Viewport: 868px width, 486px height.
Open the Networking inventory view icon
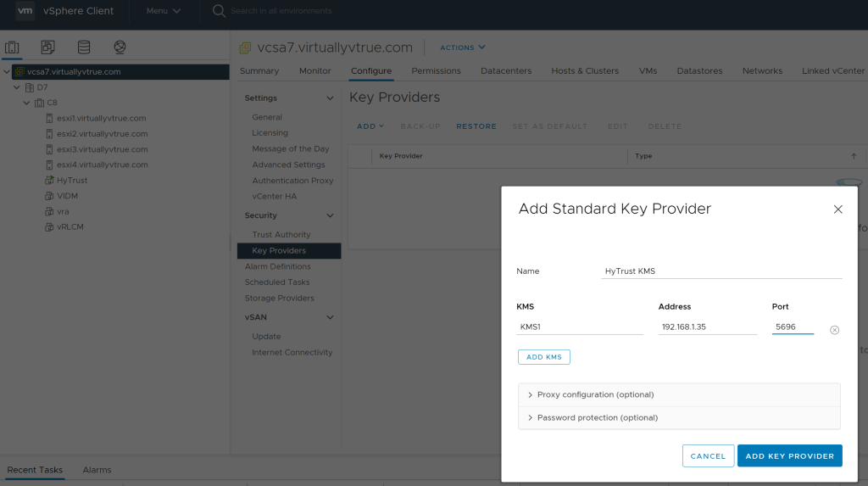click(120, 47)
